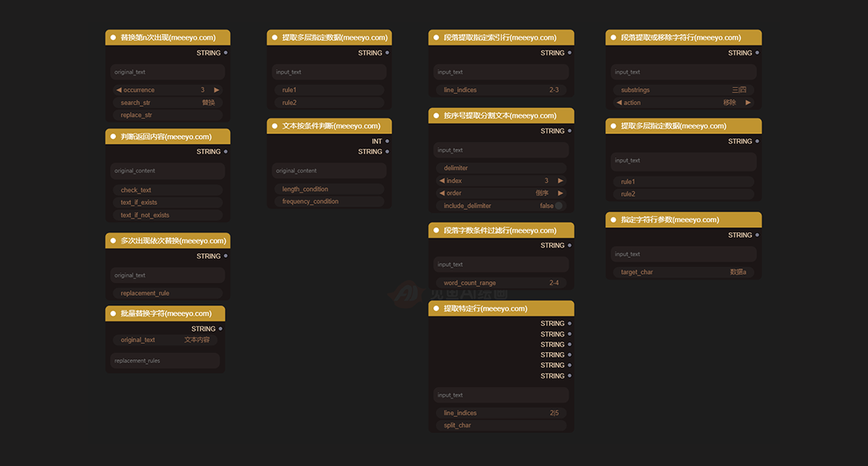868x466 pixels.
Task: Decrease occurrence value with left arrow
Action: coord(118,90)
